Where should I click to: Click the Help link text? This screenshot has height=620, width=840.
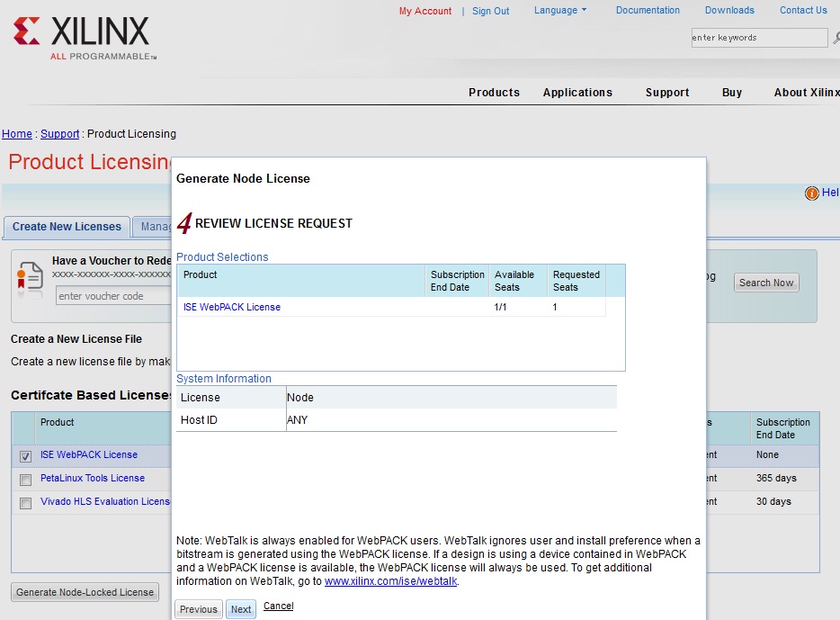(x=830, y=193)
